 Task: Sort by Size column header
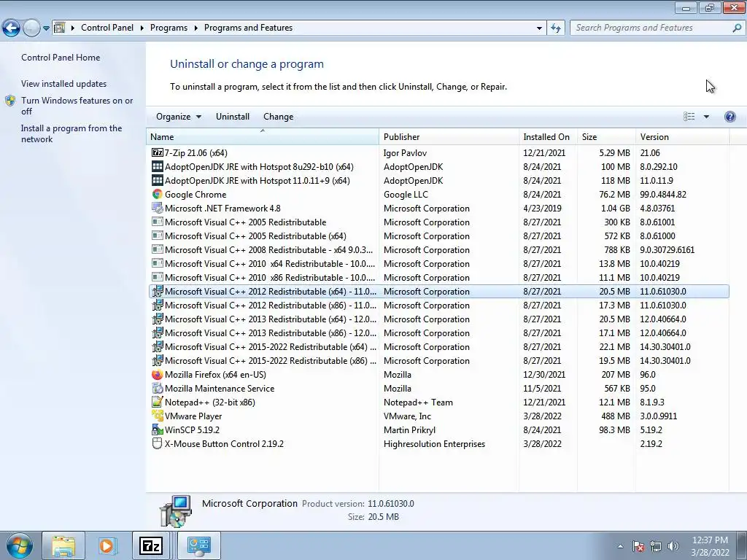[x=606, y=136]
